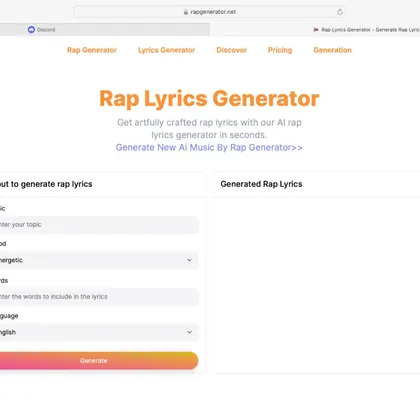
Task: Switch to the Discord browser tab
Action: (x=105, y=30)
